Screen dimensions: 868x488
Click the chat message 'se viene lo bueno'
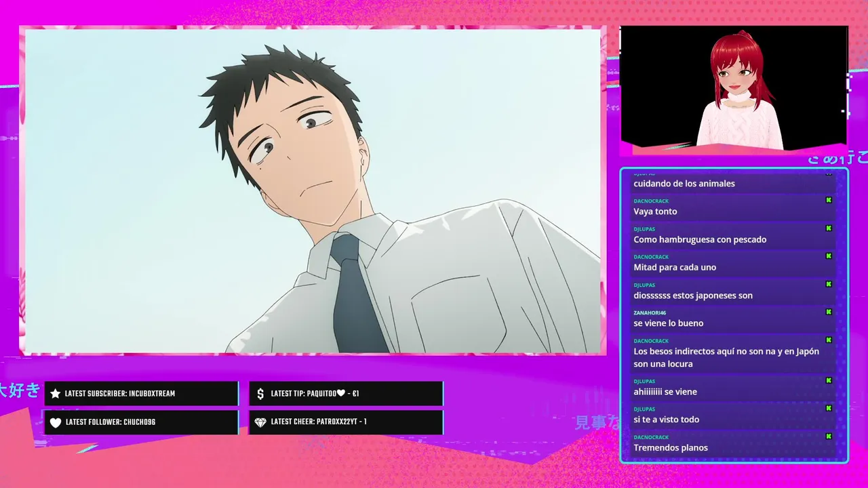click(669, 323)
